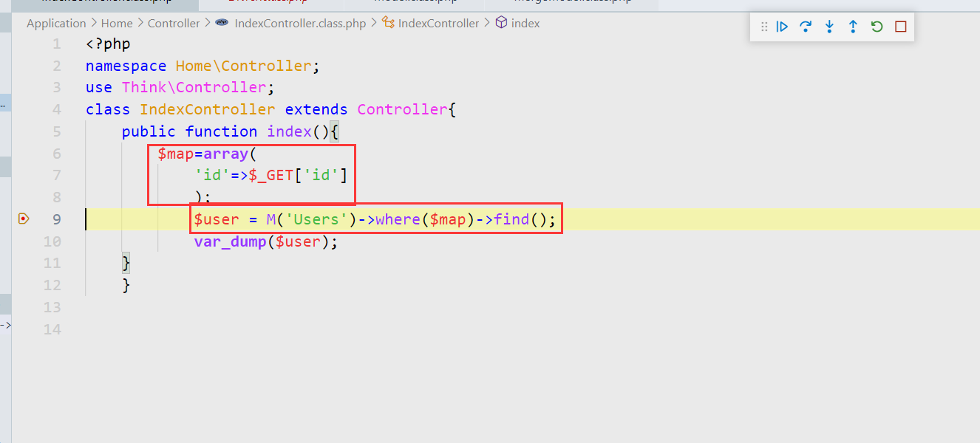Click the '$map' variable on line 6
The height and width of the screenshot is (443, 980).
pos(176,154)
